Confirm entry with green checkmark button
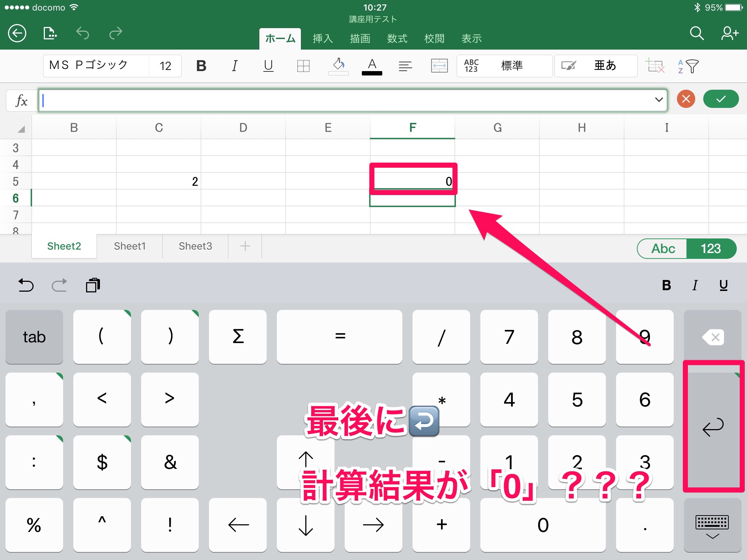Screen dimensions: 747x560 click(721, 99)
